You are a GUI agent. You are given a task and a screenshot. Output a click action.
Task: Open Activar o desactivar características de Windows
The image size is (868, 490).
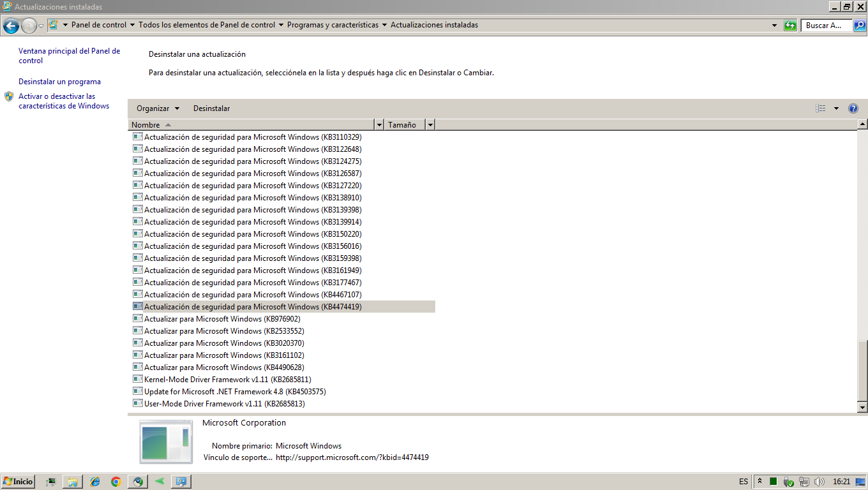(64, 101)
